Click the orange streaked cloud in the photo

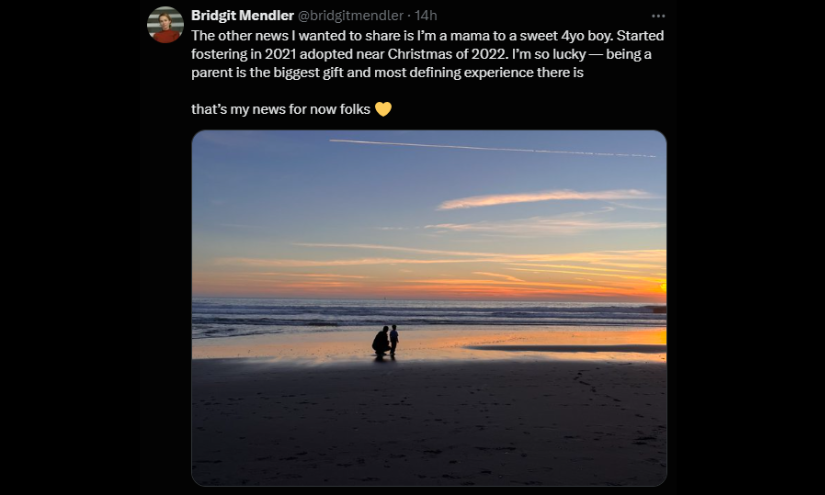click(545, 199)
